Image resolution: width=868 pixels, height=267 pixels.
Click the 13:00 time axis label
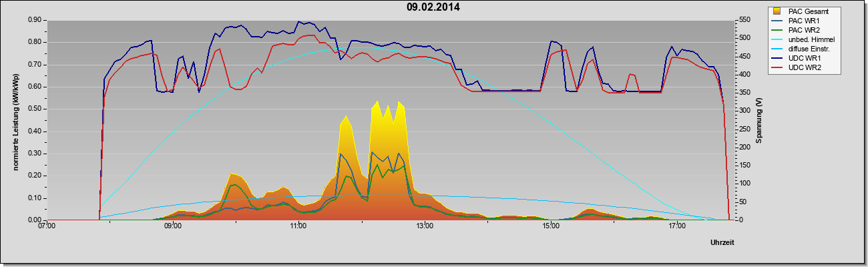[425, 227]
